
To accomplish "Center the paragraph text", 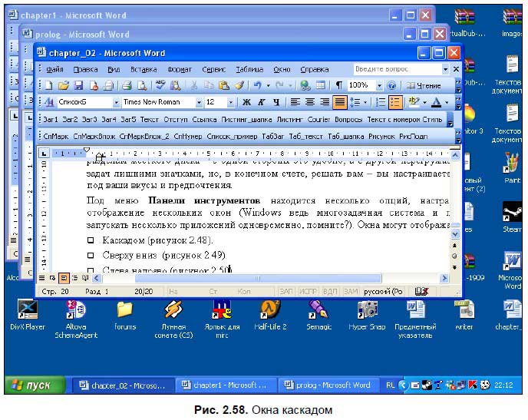I will pos(310,102).
